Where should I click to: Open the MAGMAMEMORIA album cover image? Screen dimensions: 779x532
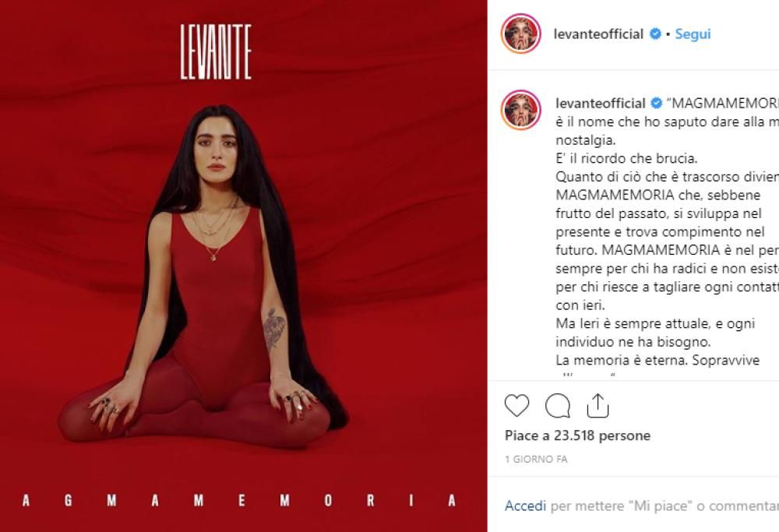(243, 266)
